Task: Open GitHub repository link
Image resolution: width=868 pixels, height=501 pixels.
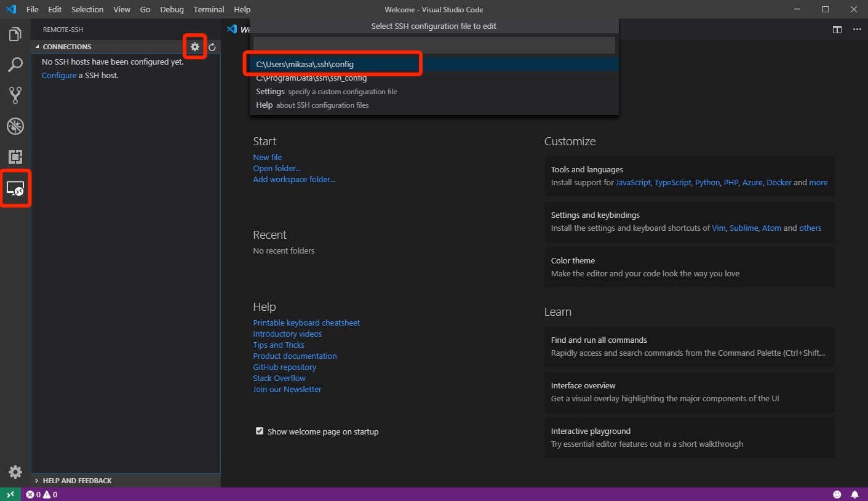Action: pyautogui.click(x=284, y=367)
